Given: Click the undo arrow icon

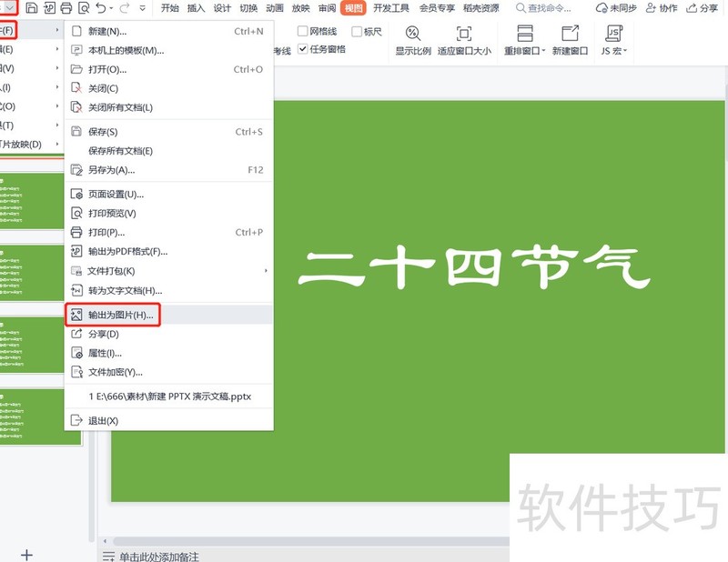Looking at the screenshot, I should (x=100, y=8).
